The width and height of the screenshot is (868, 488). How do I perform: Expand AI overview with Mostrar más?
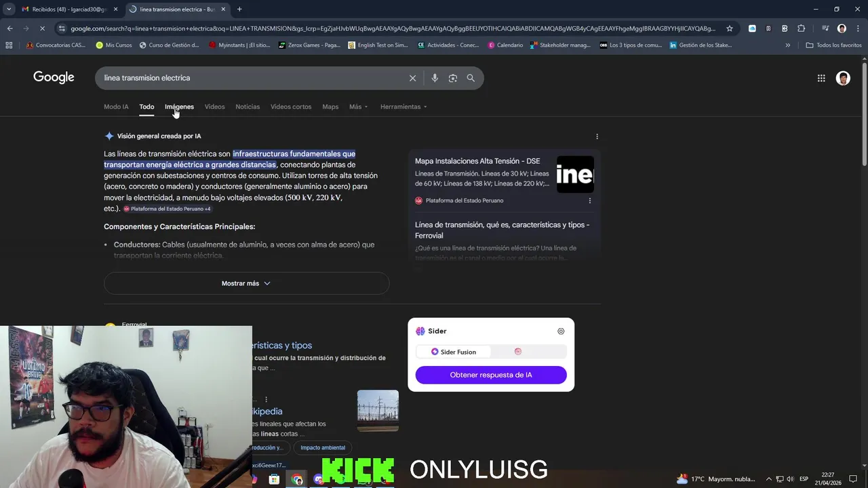click(246, 283)
